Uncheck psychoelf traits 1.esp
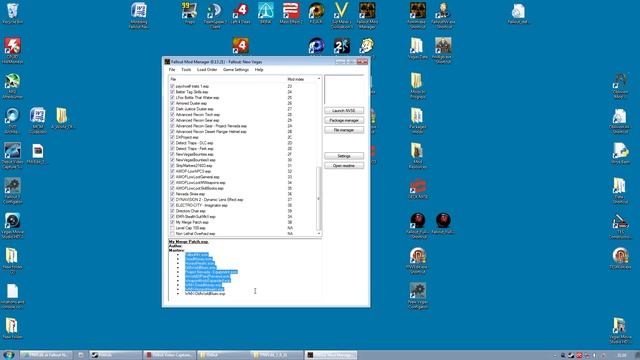 pyautogui.click(x=172, y=86)
